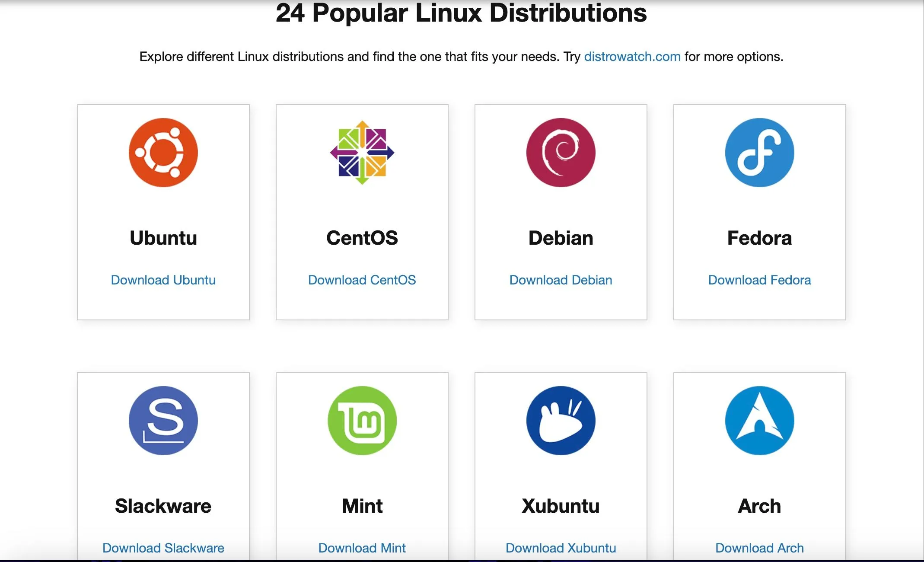
Task: Open the Download Debian link
Action: point(561,280)
